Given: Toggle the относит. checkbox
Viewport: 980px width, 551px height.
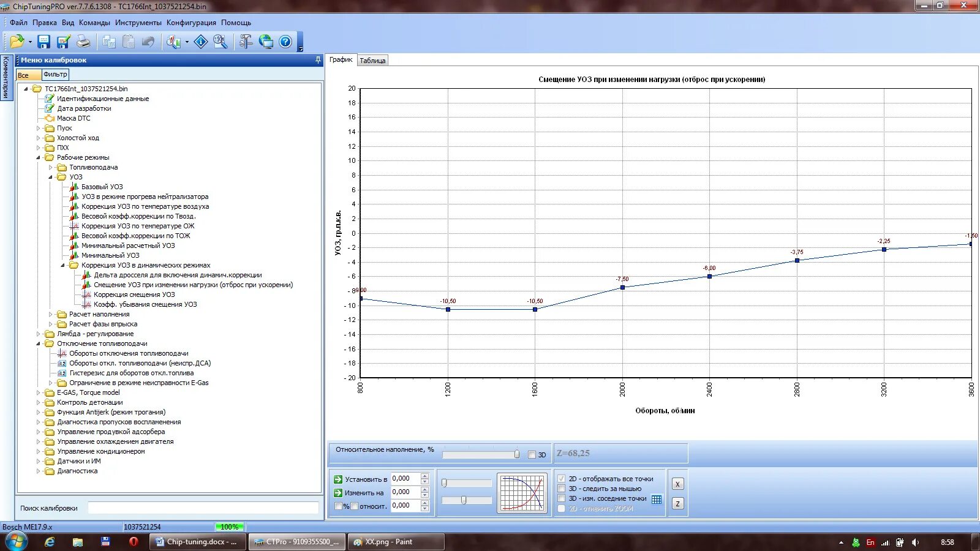Looking at the screenshot, I should coord(354,506).
